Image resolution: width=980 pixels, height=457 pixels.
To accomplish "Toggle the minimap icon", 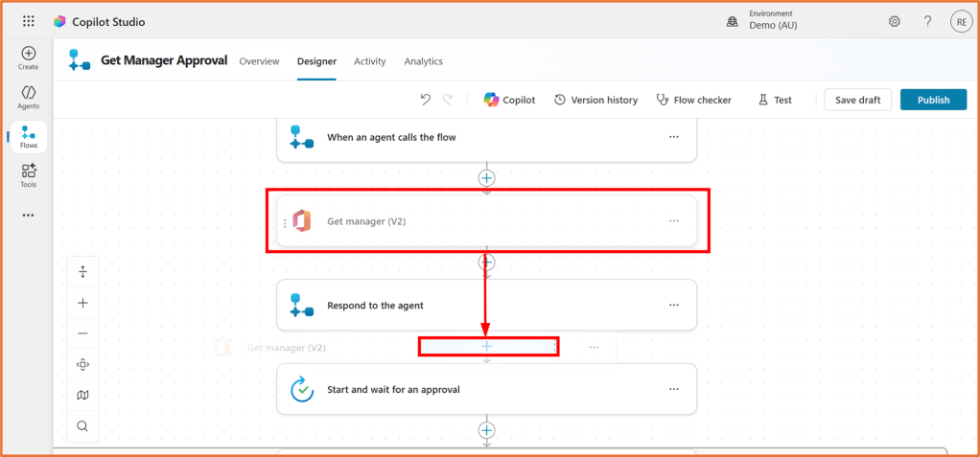I will 82,395.
